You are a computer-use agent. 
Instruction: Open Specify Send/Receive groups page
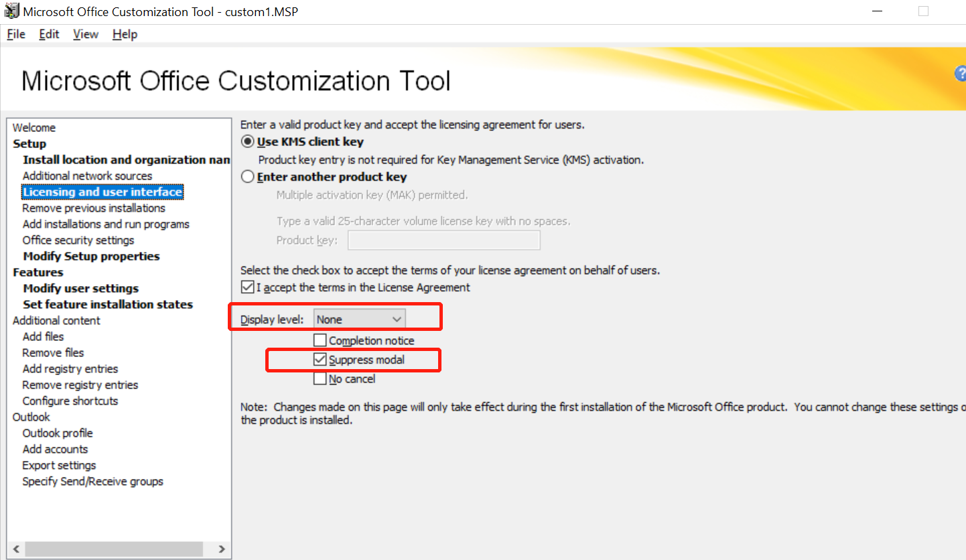[93, 482]
